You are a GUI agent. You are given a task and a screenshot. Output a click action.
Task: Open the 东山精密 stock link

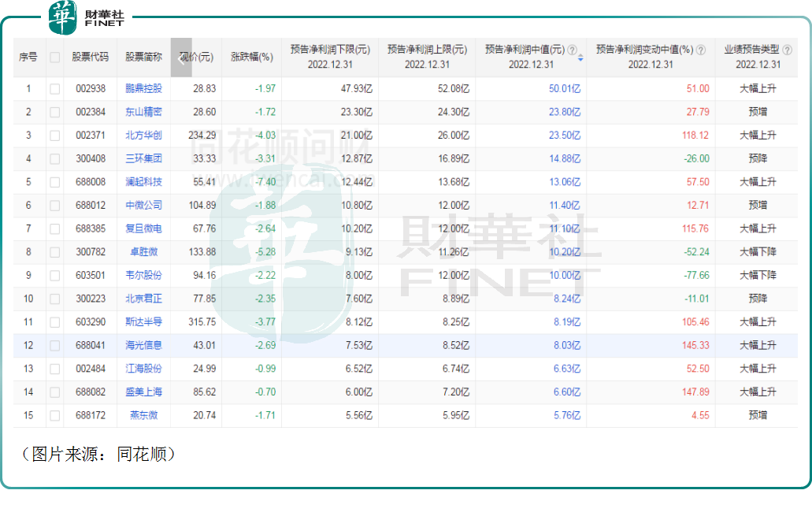click(x=143, y=112)
